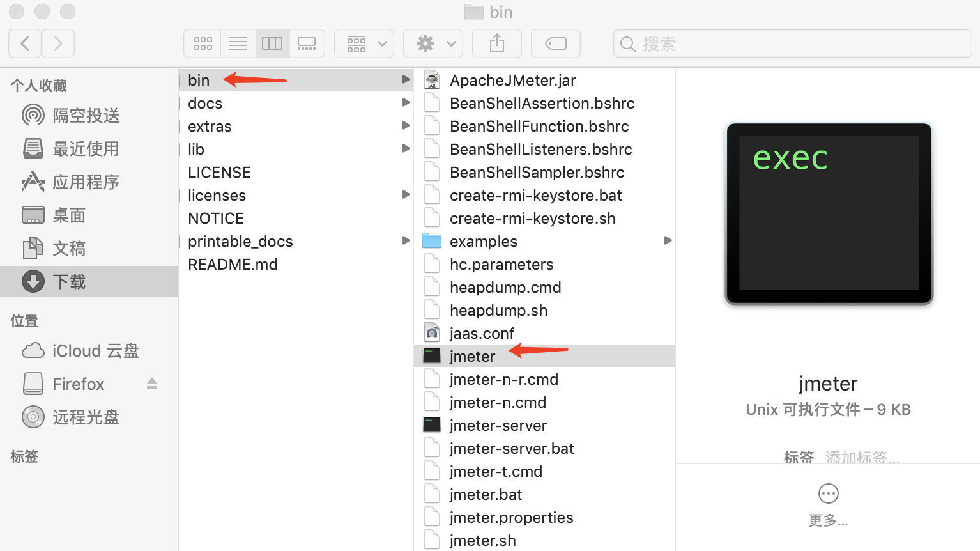The image size is (980, 551).
Task: Go back with the back arrow
Action: pos(26,43)
